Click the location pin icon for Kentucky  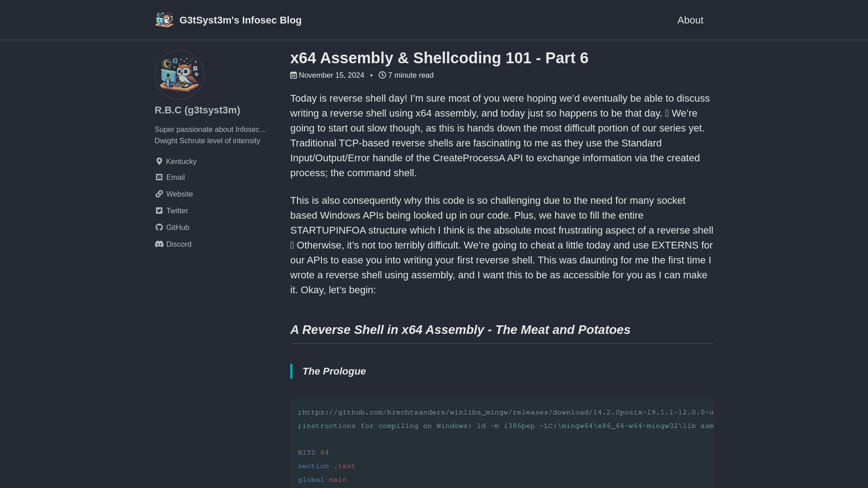point(159,161)
